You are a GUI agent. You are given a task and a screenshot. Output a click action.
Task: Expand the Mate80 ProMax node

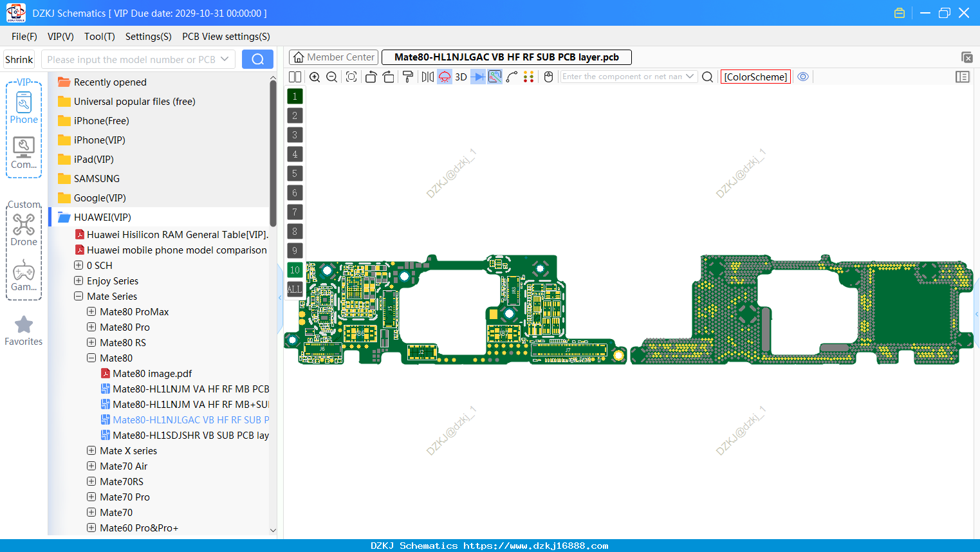91,311
